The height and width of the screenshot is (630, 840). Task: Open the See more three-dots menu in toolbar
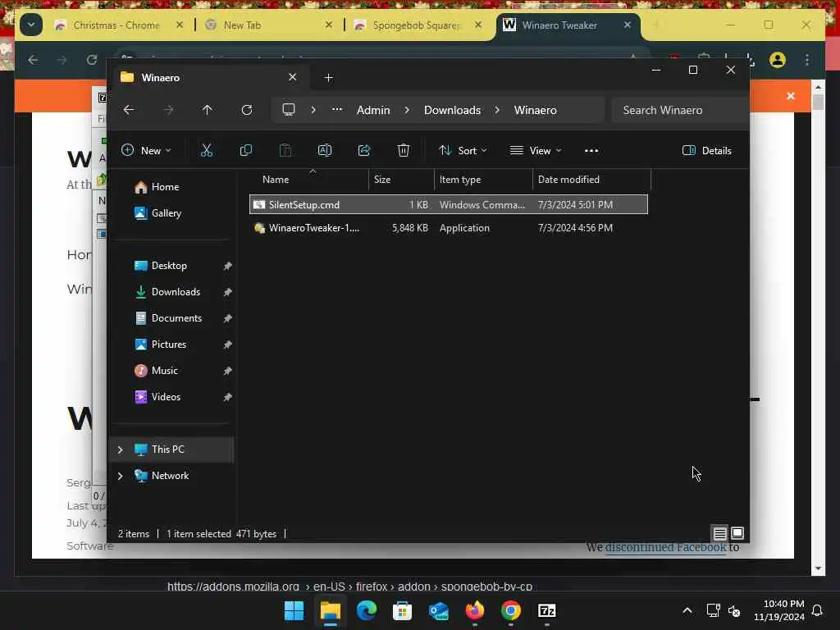click(591, 151)
